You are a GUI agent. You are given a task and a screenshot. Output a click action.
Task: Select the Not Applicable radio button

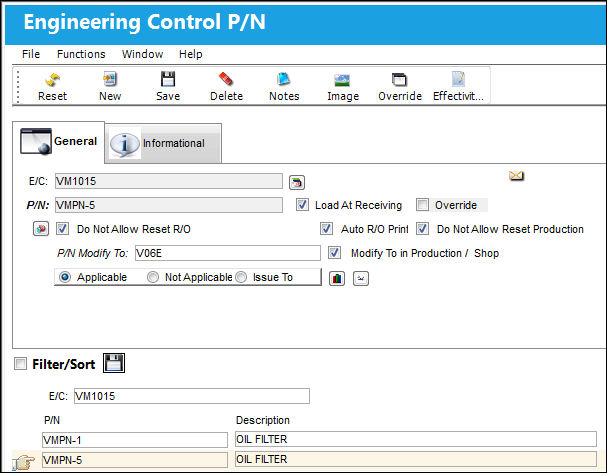pyautogui.click(x=153, y=277)
